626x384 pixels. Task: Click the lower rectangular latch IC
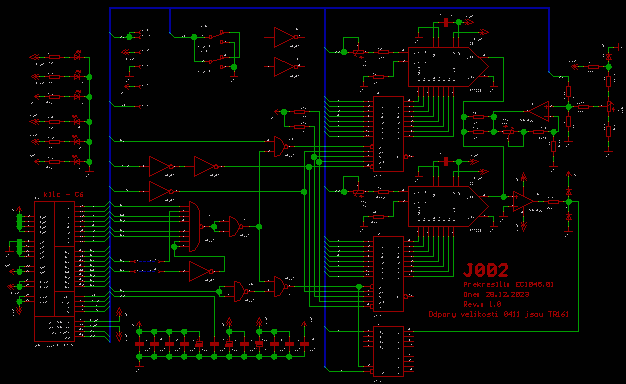pos(388,274)
